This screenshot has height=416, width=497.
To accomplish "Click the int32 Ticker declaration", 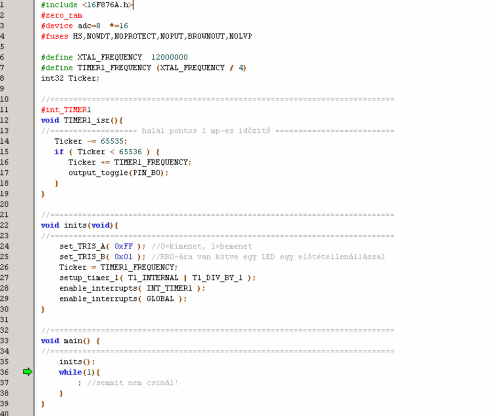I will point(70,78).
